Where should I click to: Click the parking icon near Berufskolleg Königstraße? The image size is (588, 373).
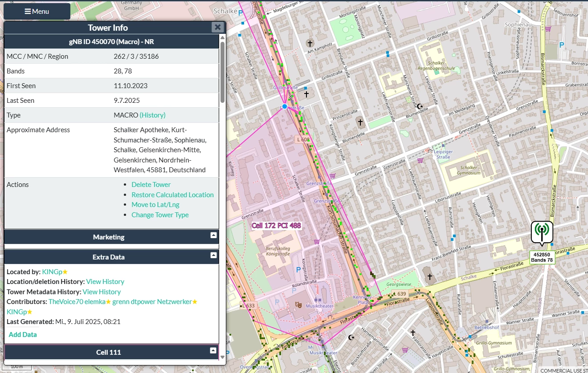tap(298, 270)
